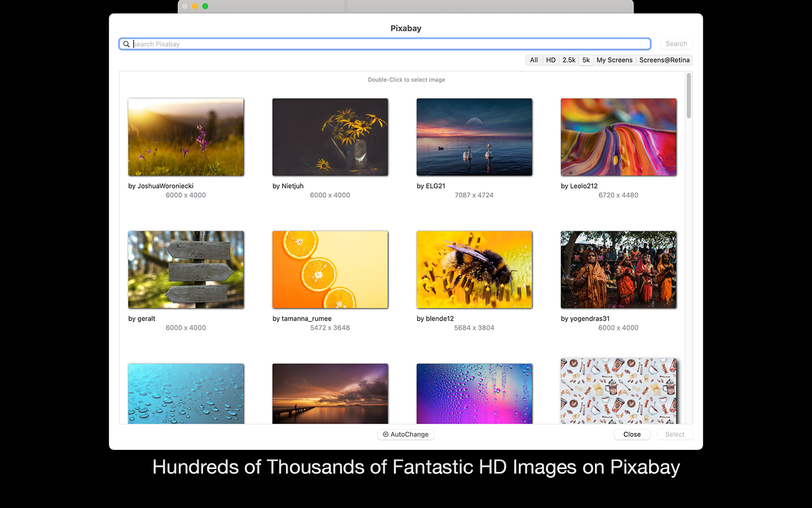This screenshot has height=508, width=812.
Task: Click the Select button
Action: [x=675, y=435]
